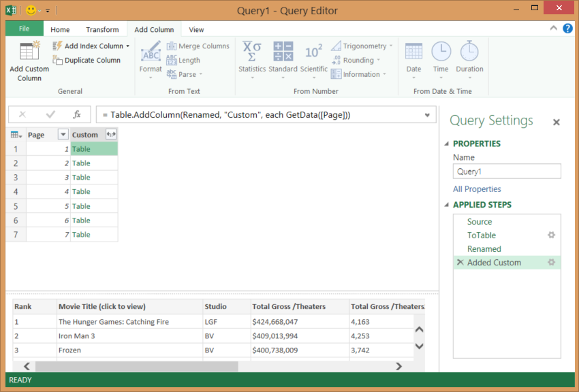The width and height of the screenshot is (579, 392).
Task: Switch to the Transform tab
Action: pyautogui.click(x=102, y=29)
